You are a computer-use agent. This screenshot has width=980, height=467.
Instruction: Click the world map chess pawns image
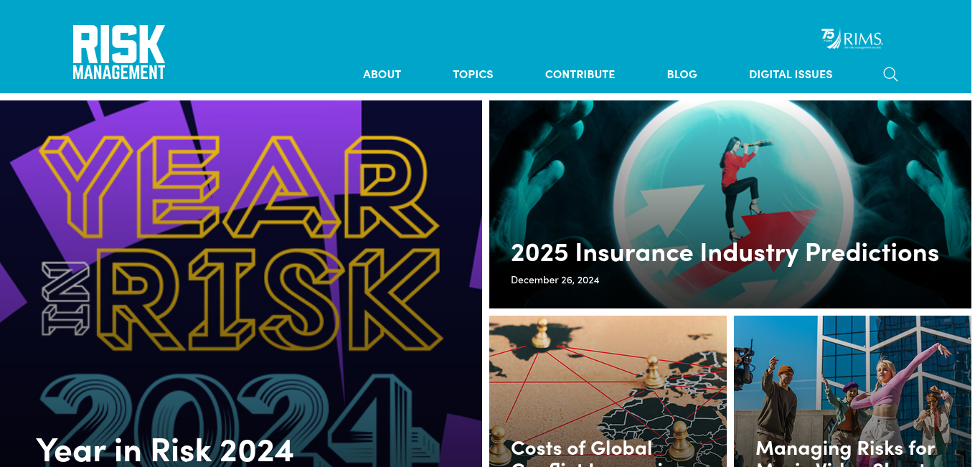pyautogui.click(x=608, y=391)
